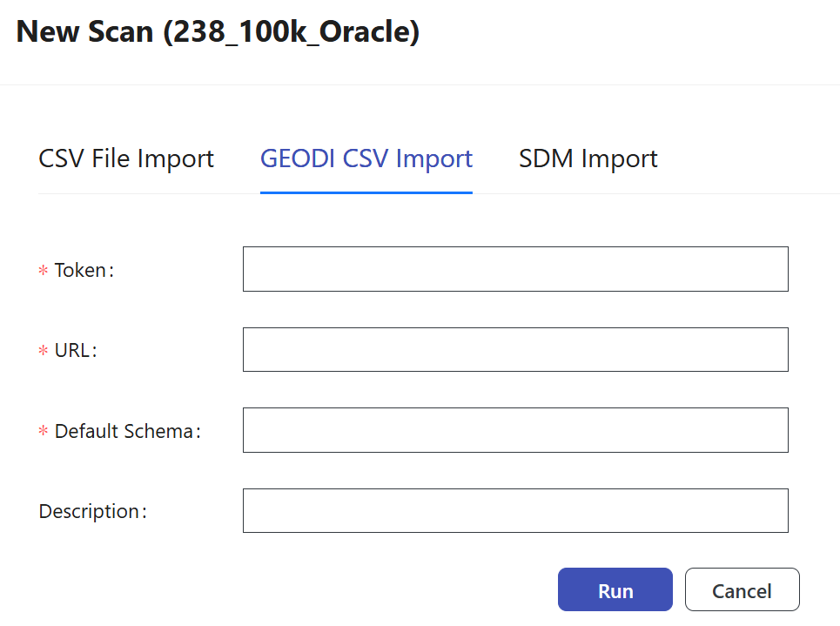Click the Default Schema label text
The image size is (840, 626).
[124, 431]
